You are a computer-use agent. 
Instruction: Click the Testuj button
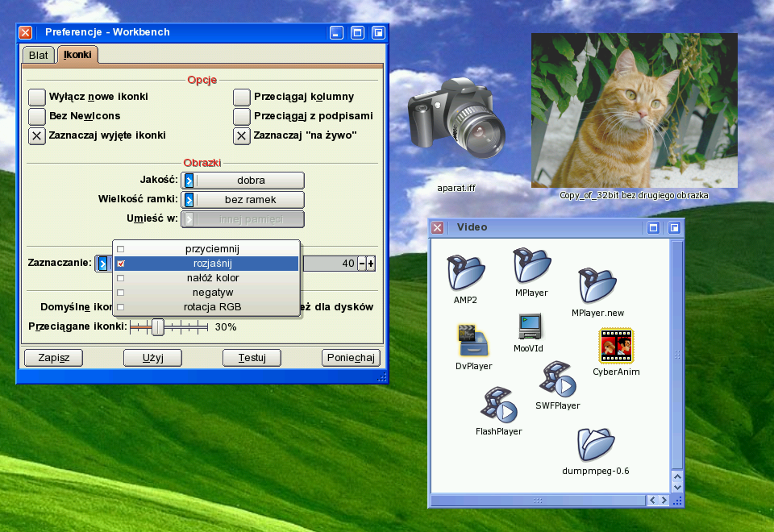tap(252, 358)
